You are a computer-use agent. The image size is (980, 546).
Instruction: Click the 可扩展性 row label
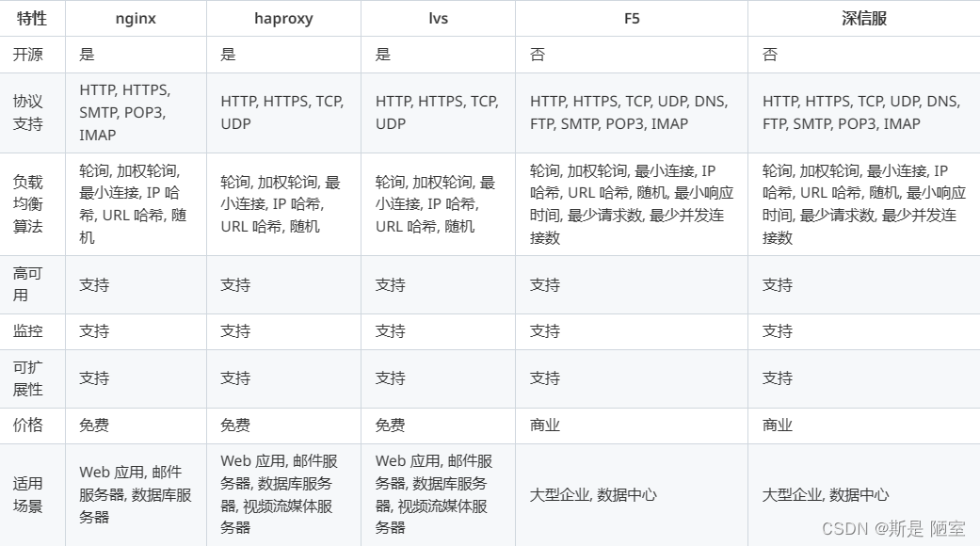tap(31, 377)
